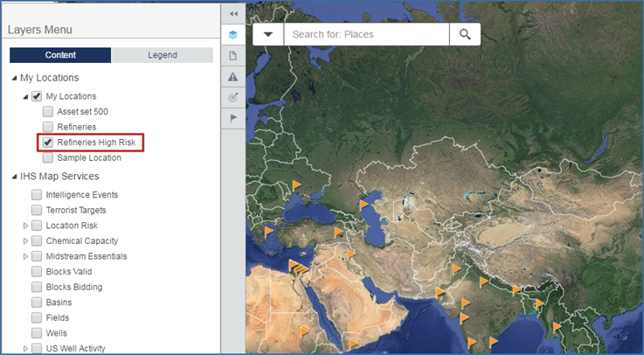Enable the Blocks Bidding checkbox
Viewport: 644px width, 355px height.
[x=37, y=287]
